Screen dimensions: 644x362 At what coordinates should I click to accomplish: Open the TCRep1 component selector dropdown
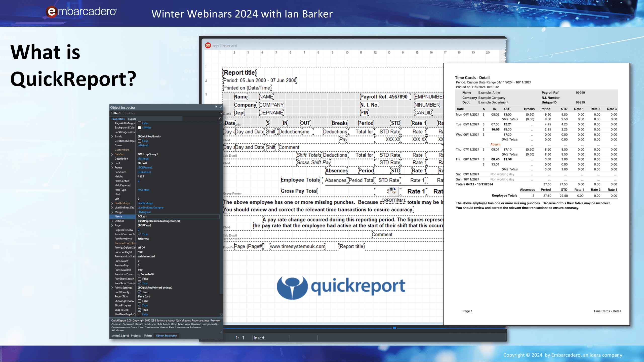[221, 113]
